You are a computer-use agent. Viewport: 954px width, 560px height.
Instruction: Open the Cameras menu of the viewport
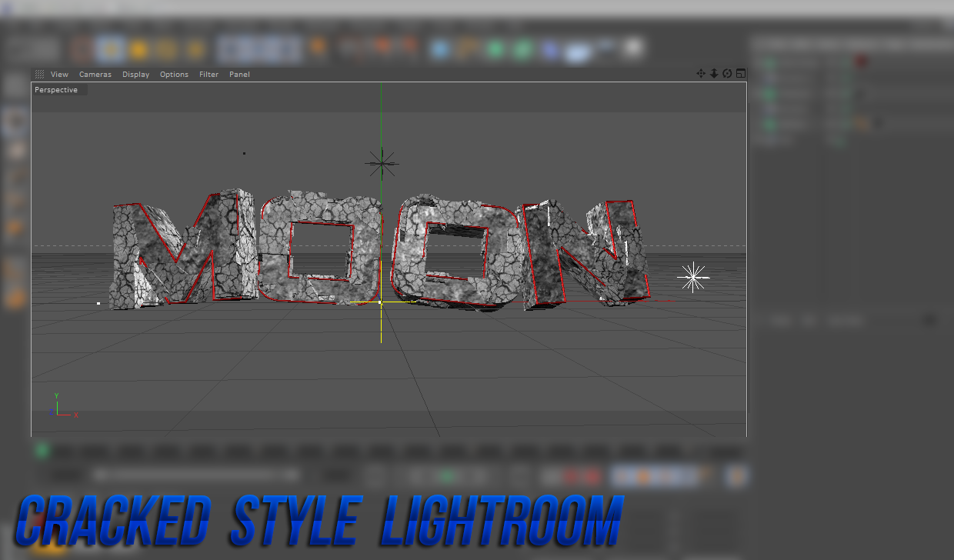95,74
